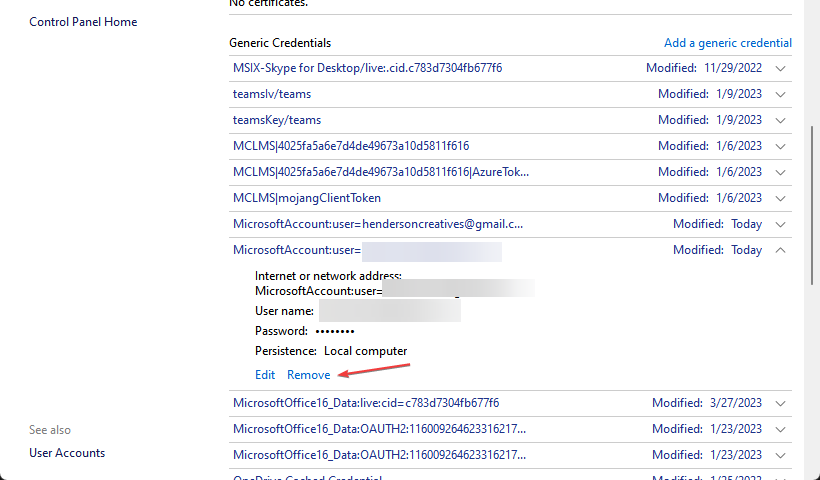Click Add a generic credential
The width and height of the screenshot is (820, 480).
click(x=727, y=43)
